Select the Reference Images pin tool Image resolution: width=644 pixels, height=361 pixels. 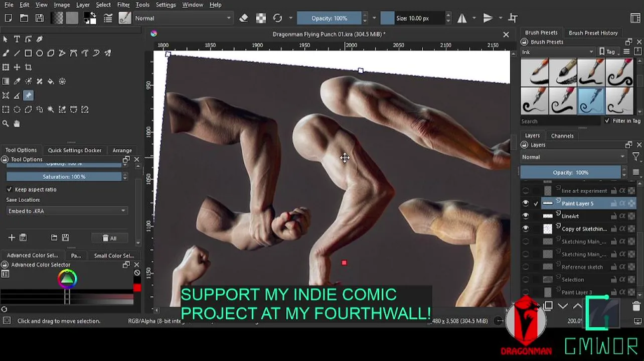tap(28, 95)
